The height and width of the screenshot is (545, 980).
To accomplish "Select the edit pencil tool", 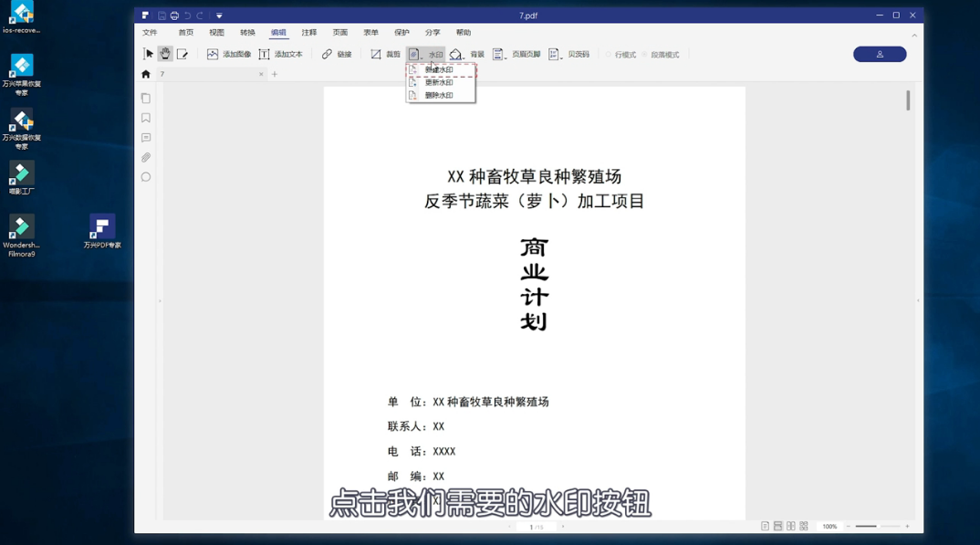I will tap(183, 54).
